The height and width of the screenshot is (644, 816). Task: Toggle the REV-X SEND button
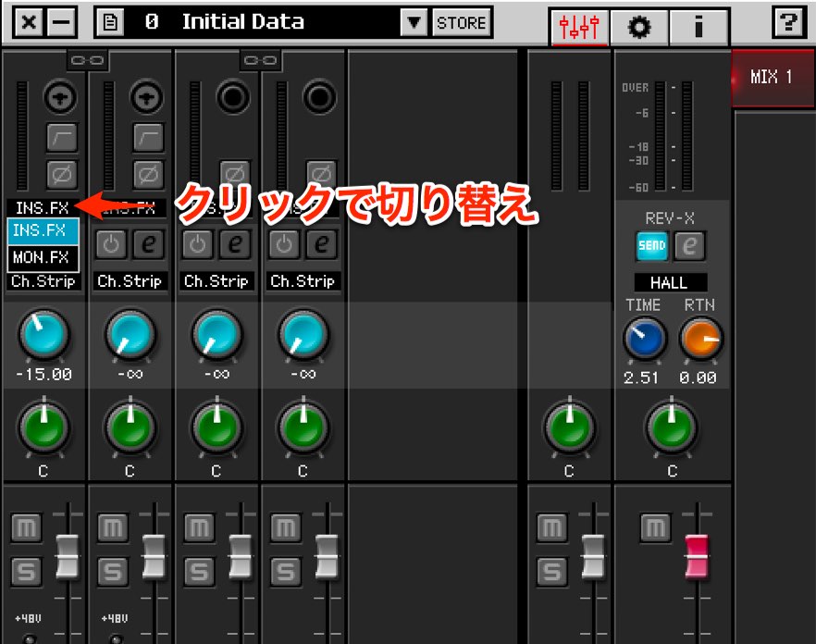652,245
